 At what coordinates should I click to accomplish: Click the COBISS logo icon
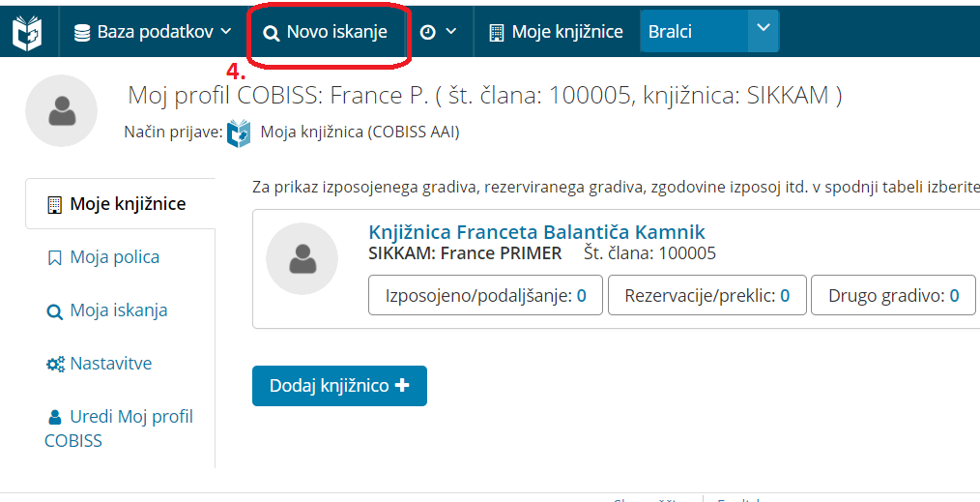(27, 32)
